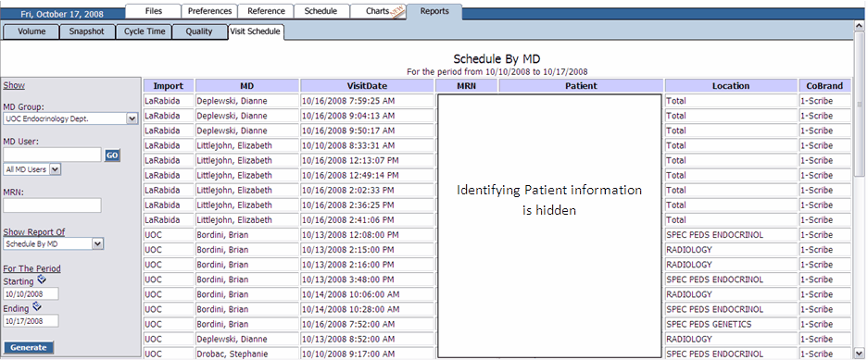Select visit date 10/16/2008 12:49:14 PM
Viewport: 868px width, 360px height.
367,175
